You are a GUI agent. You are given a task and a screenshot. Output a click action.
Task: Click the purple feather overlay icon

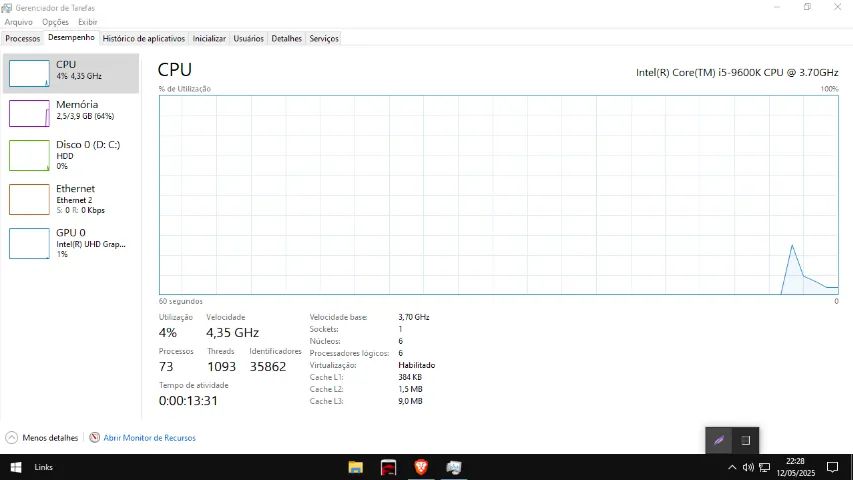[719, 440]
